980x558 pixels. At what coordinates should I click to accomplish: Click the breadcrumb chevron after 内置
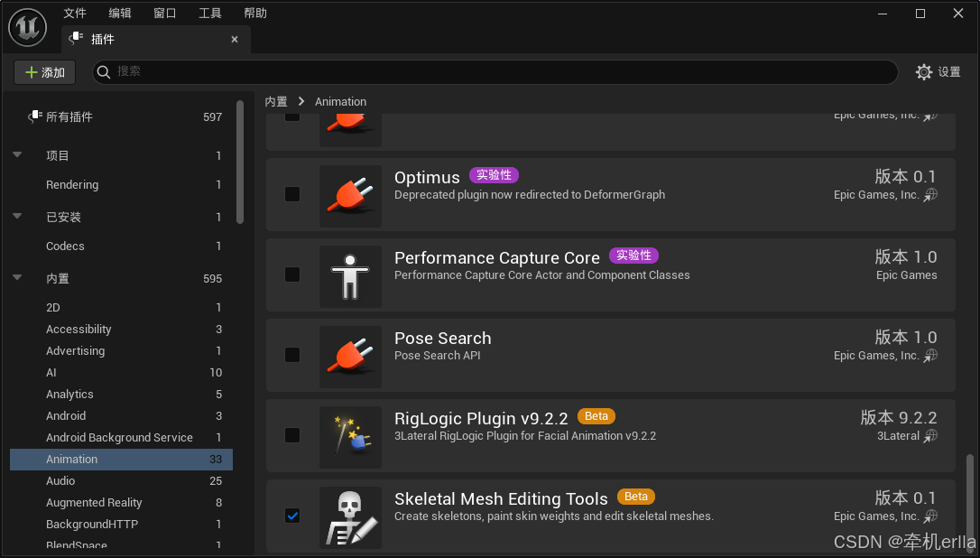[x=301, y=101]
